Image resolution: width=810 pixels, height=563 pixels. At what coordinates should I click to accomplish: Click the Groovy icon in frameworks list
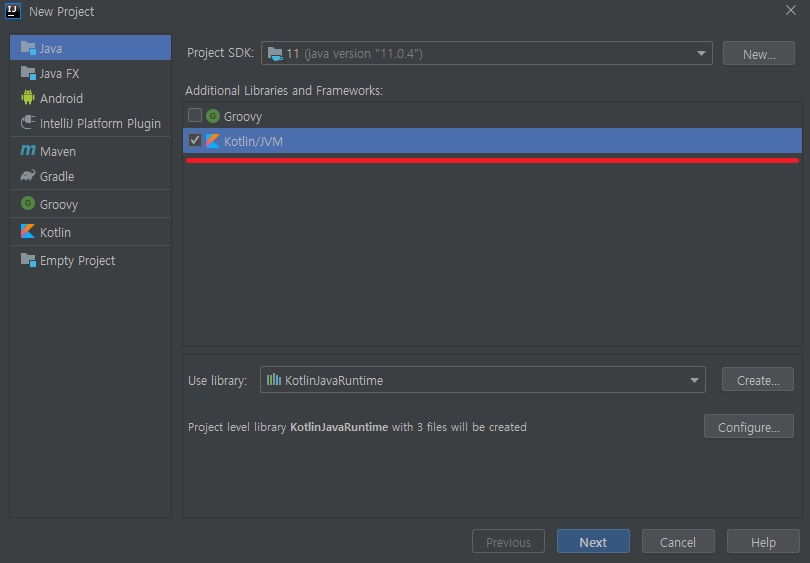213,116
